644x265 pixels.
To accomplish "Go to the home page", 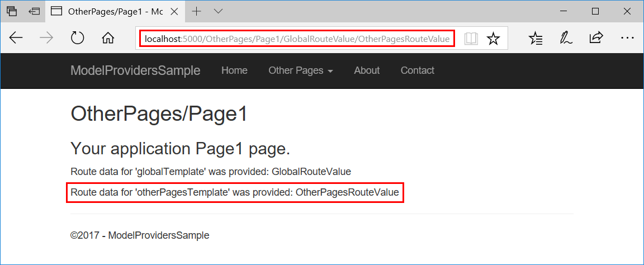I will point(107,38).
